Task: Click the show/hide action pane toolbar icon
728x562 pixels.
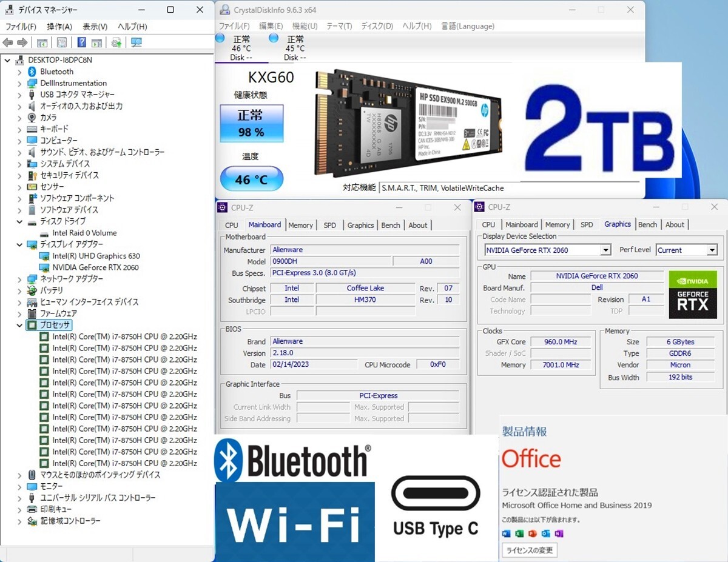Action: (x=97, y=42)
